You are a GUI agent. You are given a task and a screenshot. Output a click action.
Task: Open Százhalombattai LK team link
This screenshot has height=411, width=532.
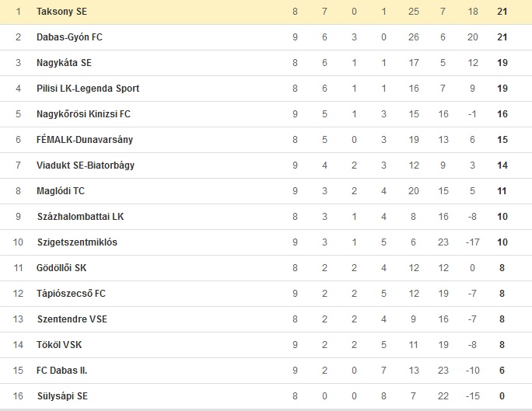point(80,217)
